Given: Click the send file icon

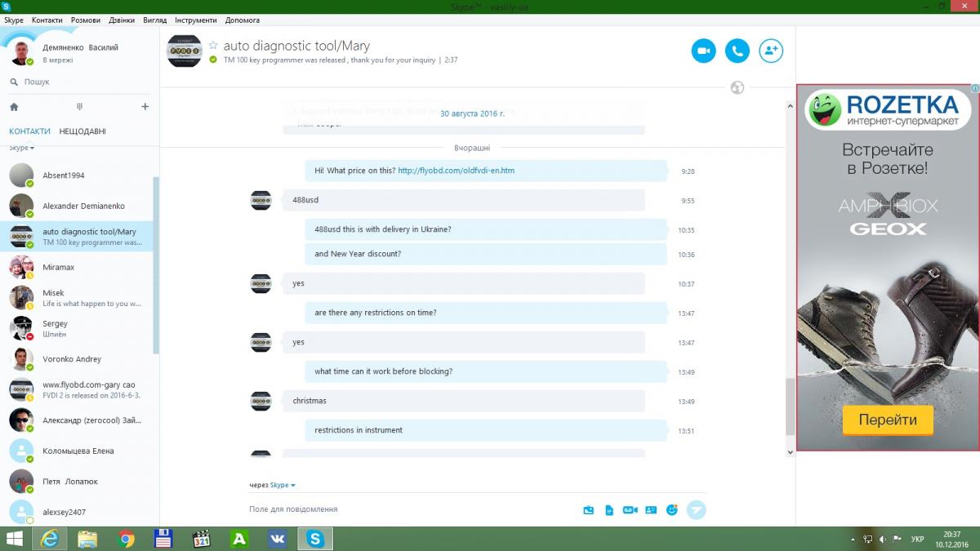Looking at the screenshot, I should 609,510.
